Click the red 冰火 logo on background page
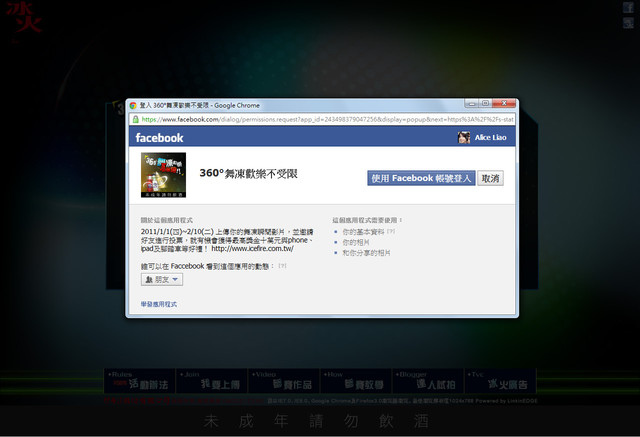 tap(24, 18)
